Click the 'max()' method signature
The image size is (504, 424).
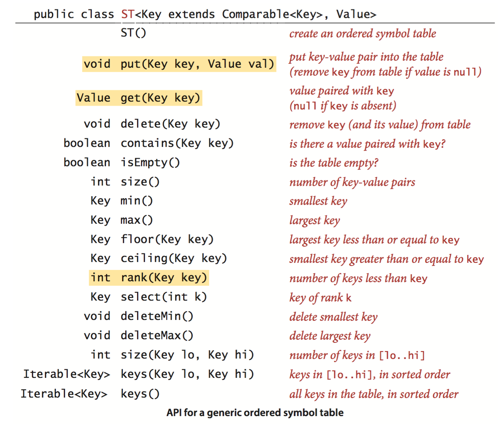point(137,220)
